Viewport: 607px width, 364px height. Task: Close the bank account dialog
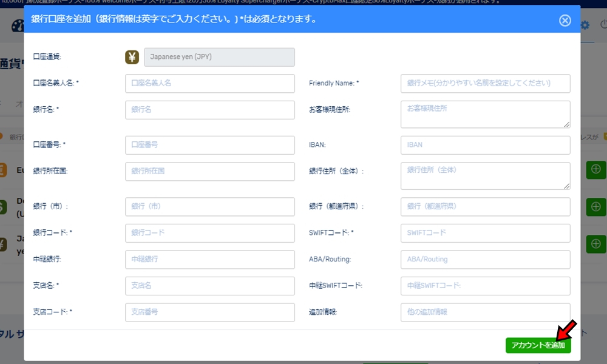pos(565,20)
